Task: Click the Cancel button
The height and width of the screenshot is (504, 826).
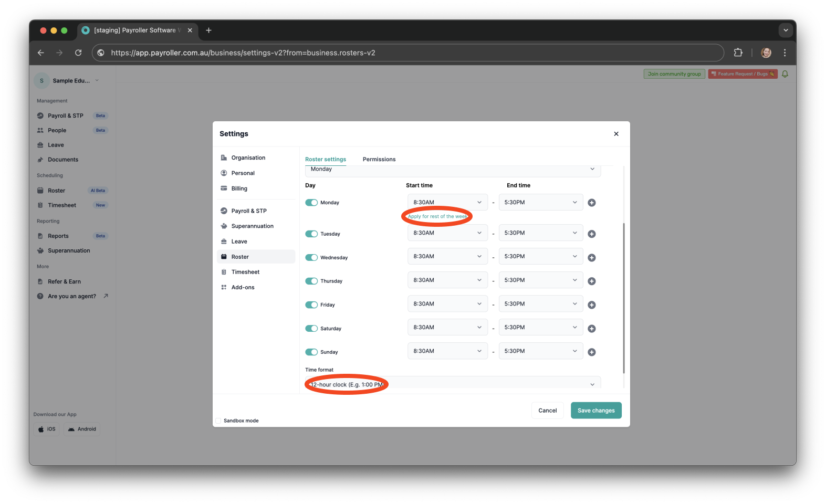Action: (x=548, y=411)
